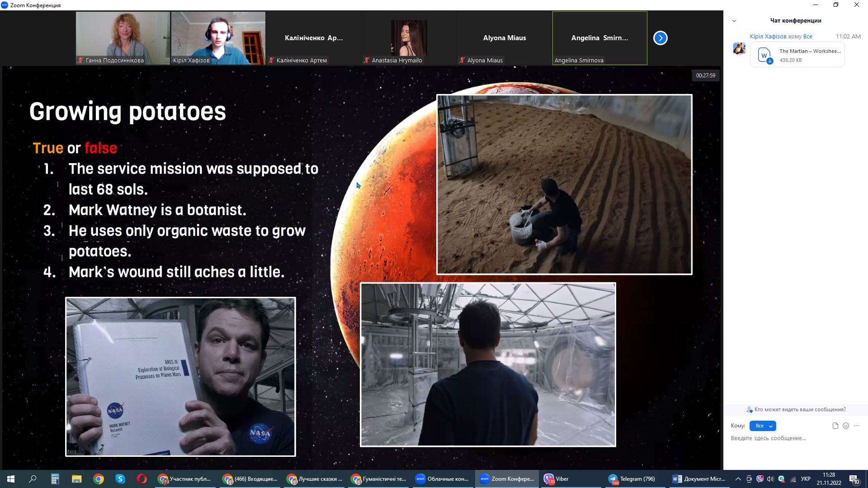Open chat more options ellipsis
Image resolution: width=868 pixels, height=488 pixels.
point(856,426)
